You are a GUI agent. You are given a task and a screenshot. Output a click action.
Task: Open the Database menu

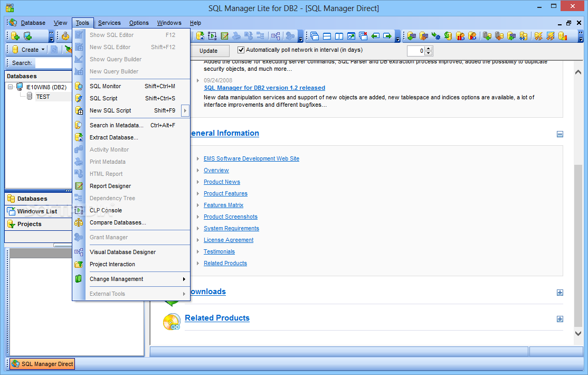tap(33, 23)
